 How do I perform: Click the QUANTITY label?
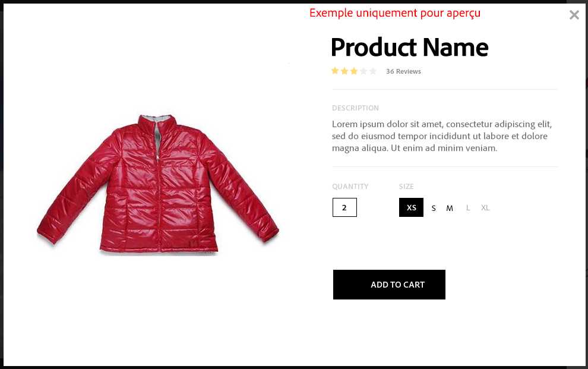(x=350, y=187)
